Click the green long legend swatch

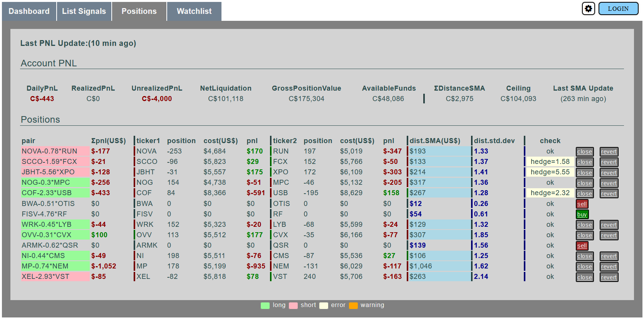[265, 305]
